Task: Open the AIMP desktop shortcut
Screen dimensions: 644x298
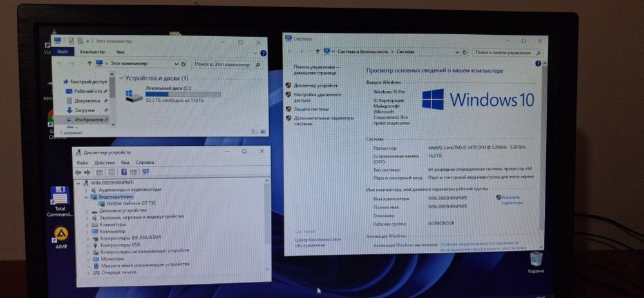Action: (61, 237)
